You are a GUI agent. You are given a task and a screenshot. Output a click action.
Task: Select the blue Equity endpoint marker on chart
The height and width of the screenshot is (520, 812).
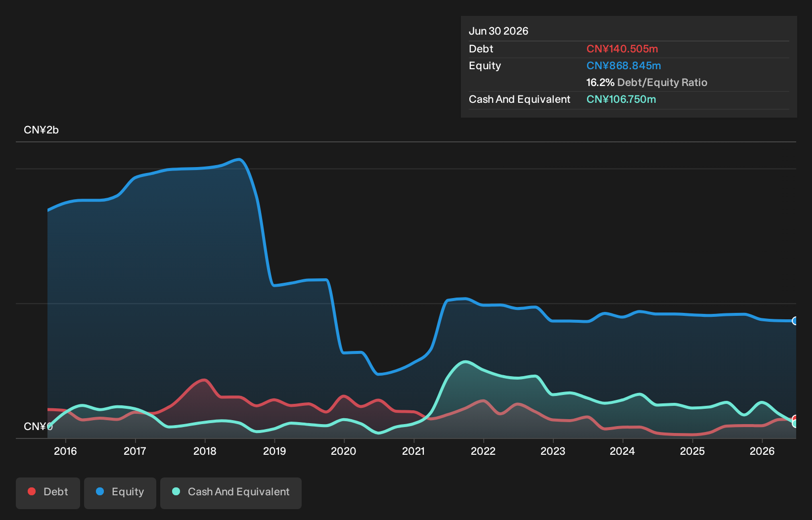pyautogui.click(x=795, y=321)
